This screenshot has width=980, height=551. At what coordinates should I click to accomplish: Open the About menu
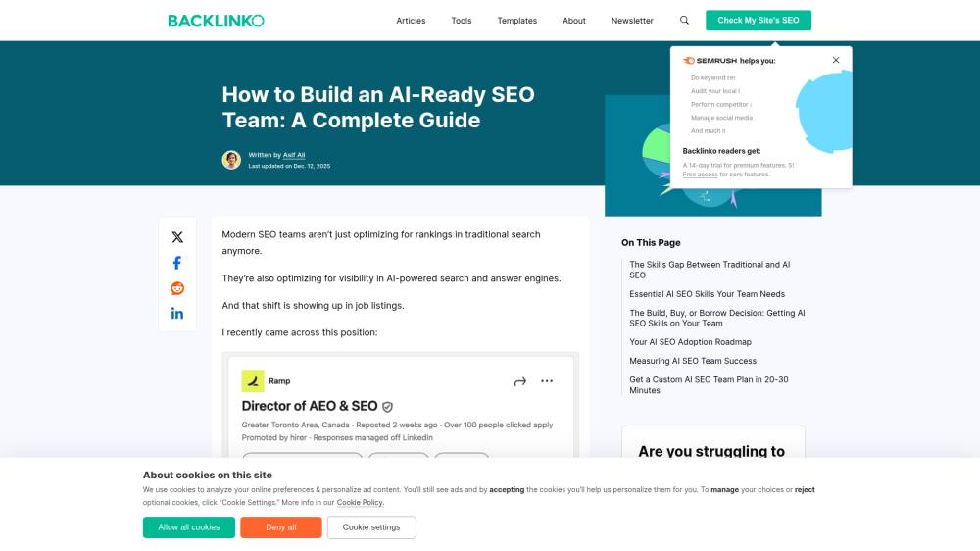coord(573,21)
